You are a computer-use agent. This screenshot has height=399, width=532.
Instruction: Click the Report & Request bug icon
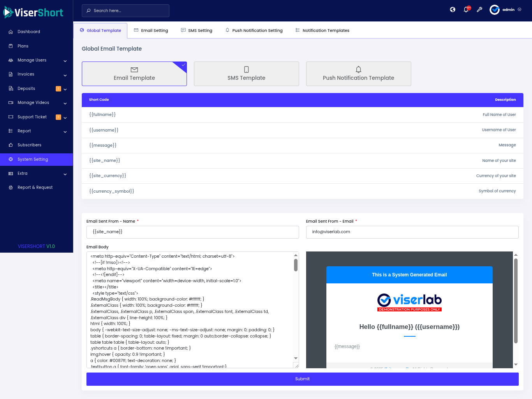pyautogui.click(x=11, y=188)
